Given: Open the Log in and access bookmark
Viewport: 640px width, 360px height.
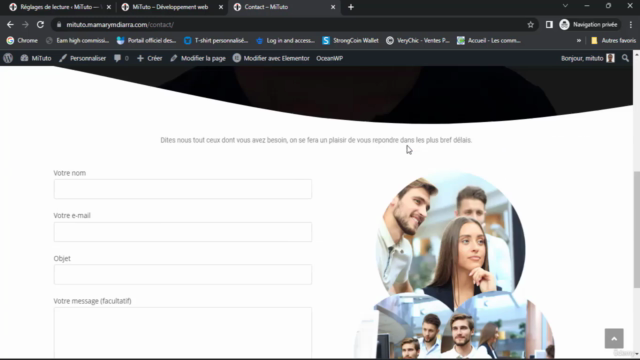Looking at the screenshot, I should [285, 40].
